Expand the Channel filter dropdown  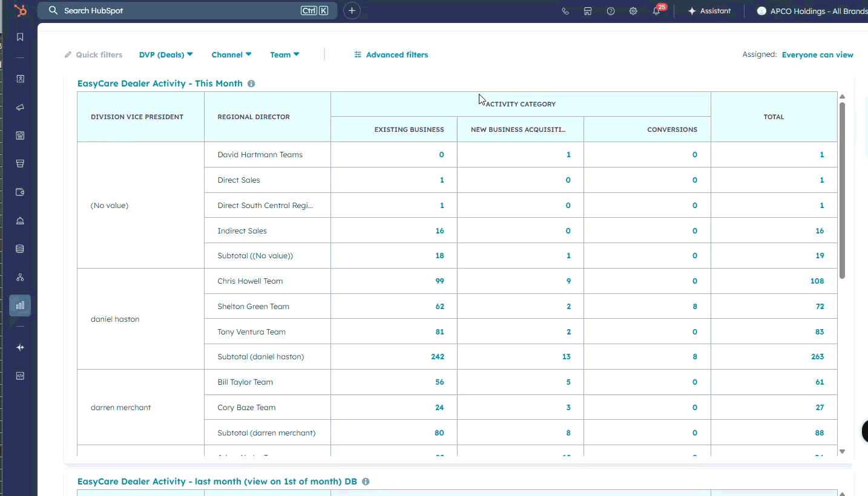pos(231,54)
